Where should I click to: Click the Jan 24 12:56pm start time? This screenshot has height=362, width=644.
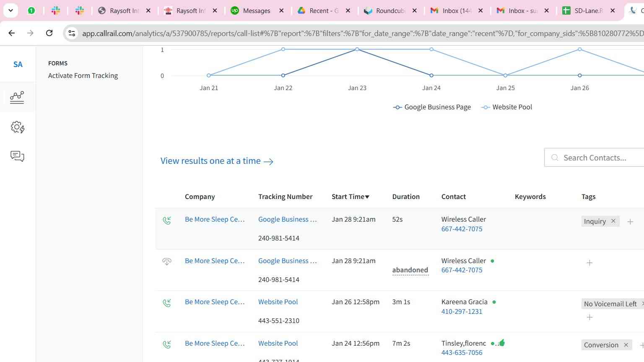356,343
